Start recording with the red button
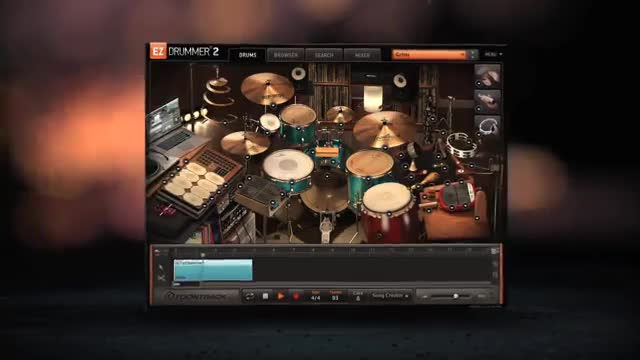640x360 pixels. (296, 296)
